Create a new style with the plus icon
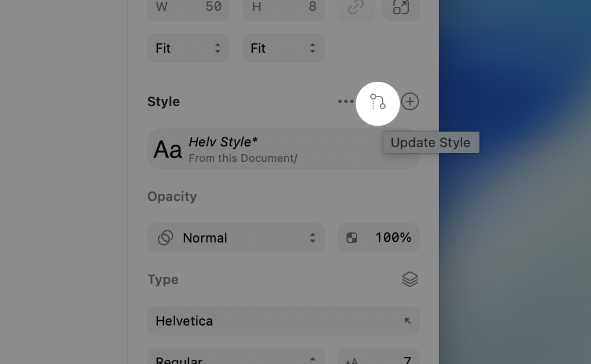 (x=410, y=101)
